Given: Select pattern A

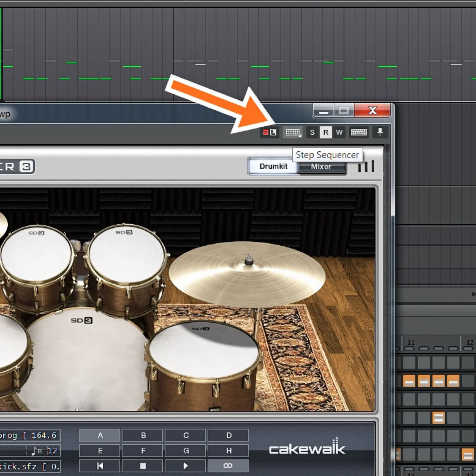Looking at the screenshot, I should click(100, 435).
